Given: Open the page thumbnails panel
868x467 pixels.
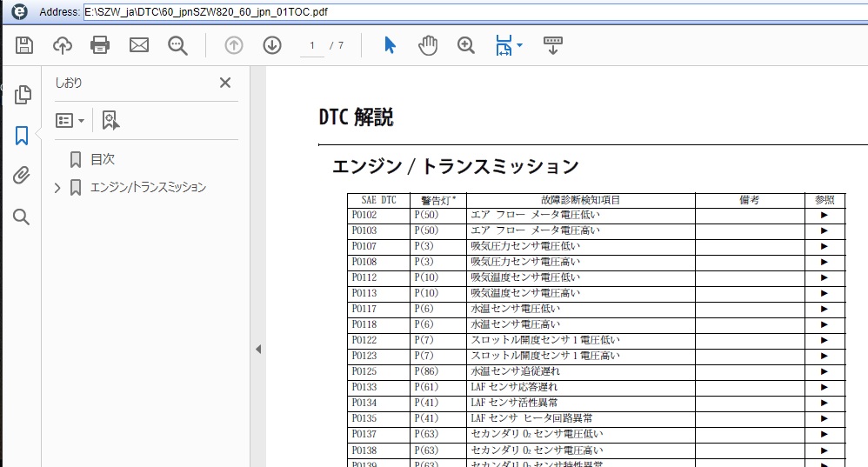Looking at the screenshot, I should (x=22, y=95).
